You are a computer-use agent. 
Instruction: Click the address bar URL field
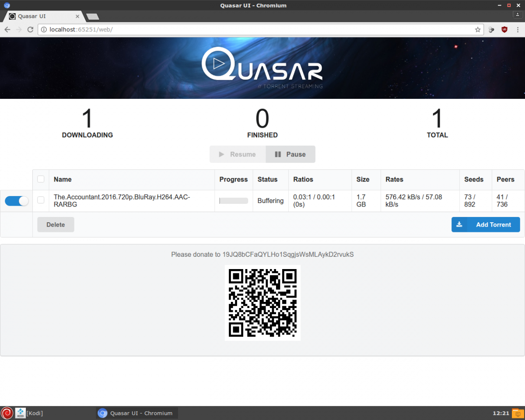point(260,30)
